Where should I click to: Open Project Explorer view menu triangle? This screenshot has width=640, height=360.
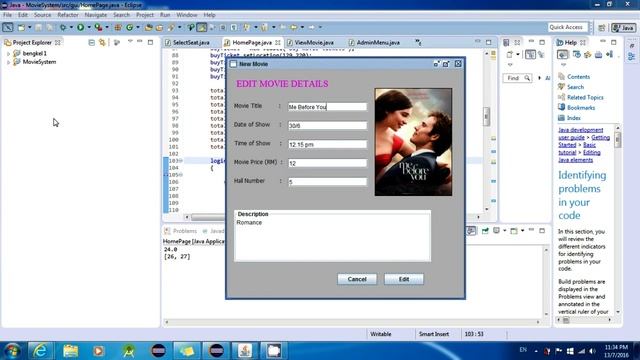coord(130,42)
